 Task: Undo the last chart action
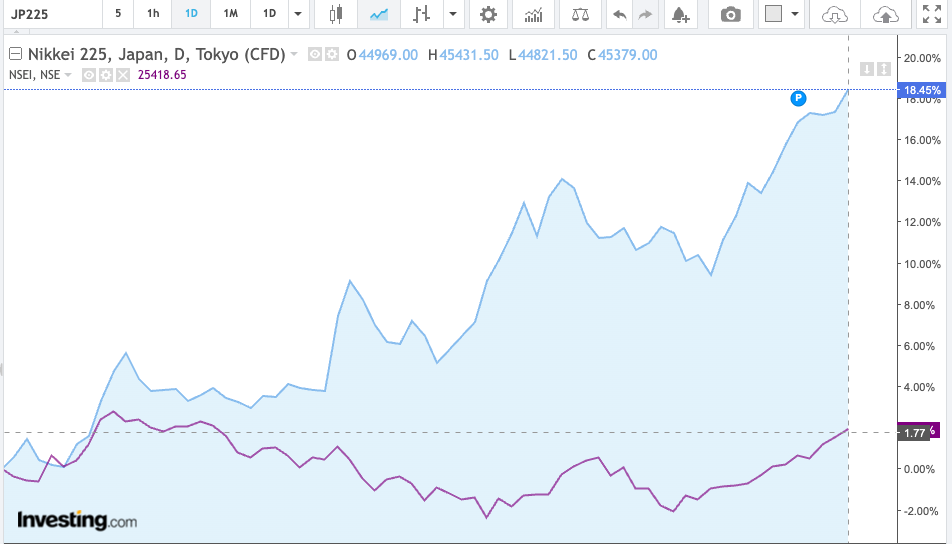point(620,14)
